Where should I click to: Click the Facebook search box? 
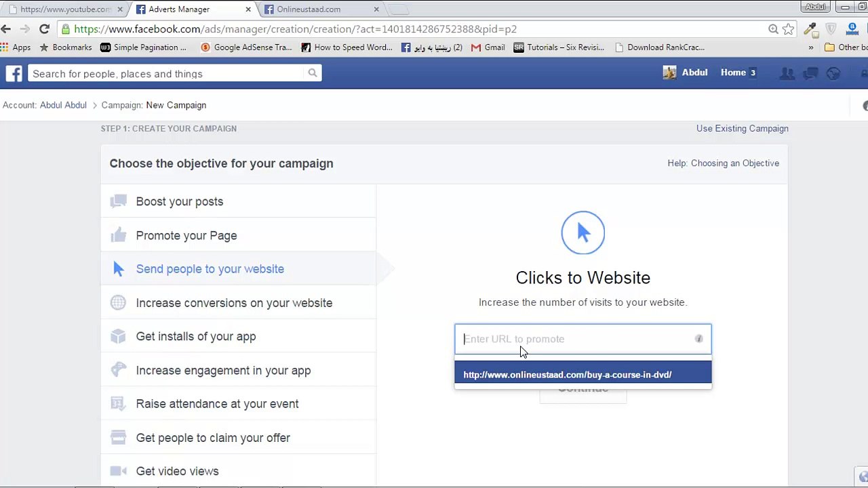(x=174, y=73)
